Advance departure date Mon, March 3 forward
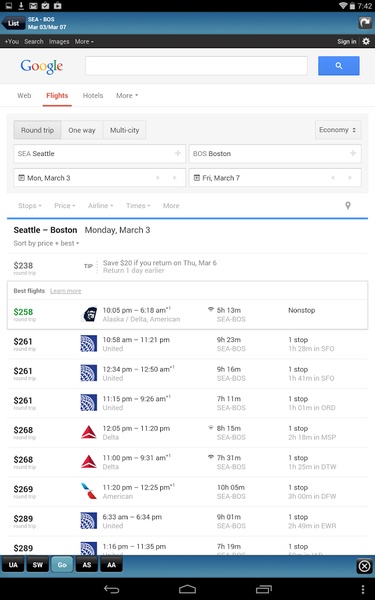 [x=174, y=178]
